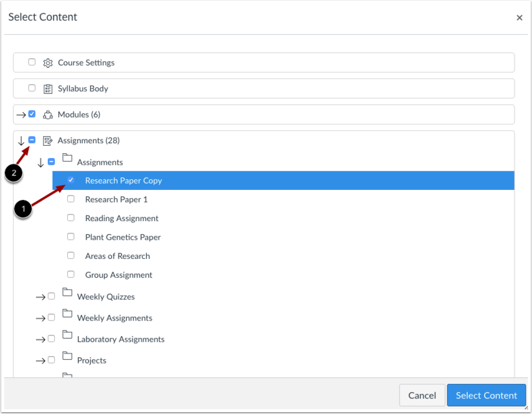Collapse the Assignments (28) section arrow
This screenshot has height=414, width=532.
21,141
